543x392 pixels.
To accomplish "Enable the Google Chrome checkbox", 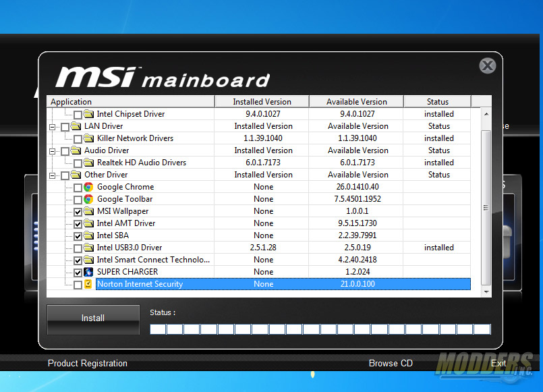I will pyautogui.click(x=79, y=187).
